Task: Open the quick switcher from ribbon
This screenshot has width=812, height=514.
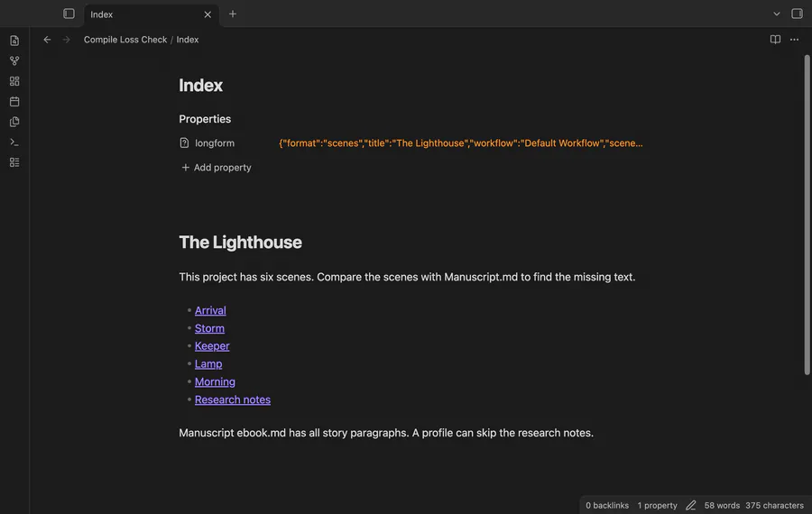Action: tap(14, 41)
